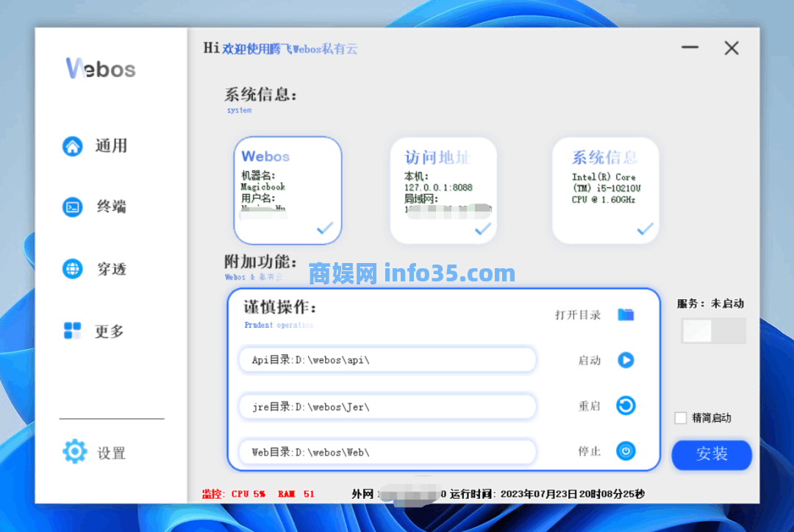Screen dimensions: 794x532
Task: Click the 打开目录 folder icon
Action: coord(626,314)
